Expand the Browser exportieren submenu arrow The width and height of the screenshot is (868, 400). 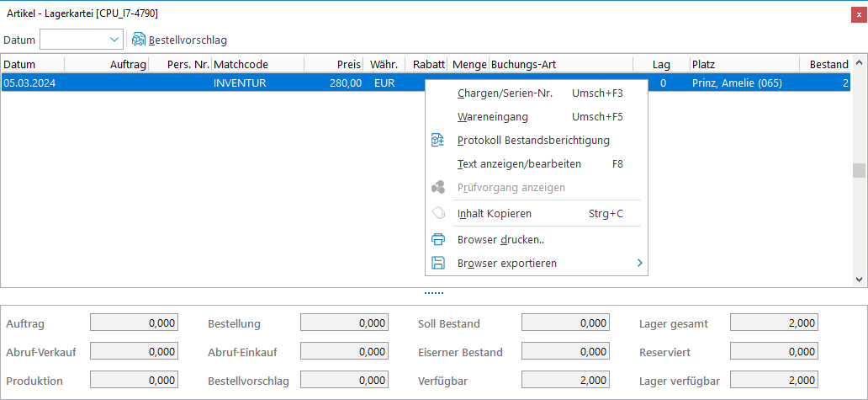coord(639,264)
